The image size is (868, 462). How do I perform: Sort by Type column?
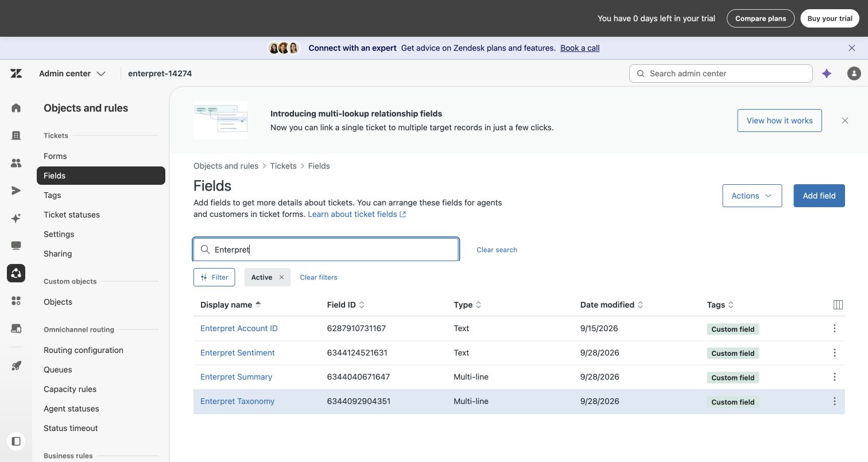467,305
